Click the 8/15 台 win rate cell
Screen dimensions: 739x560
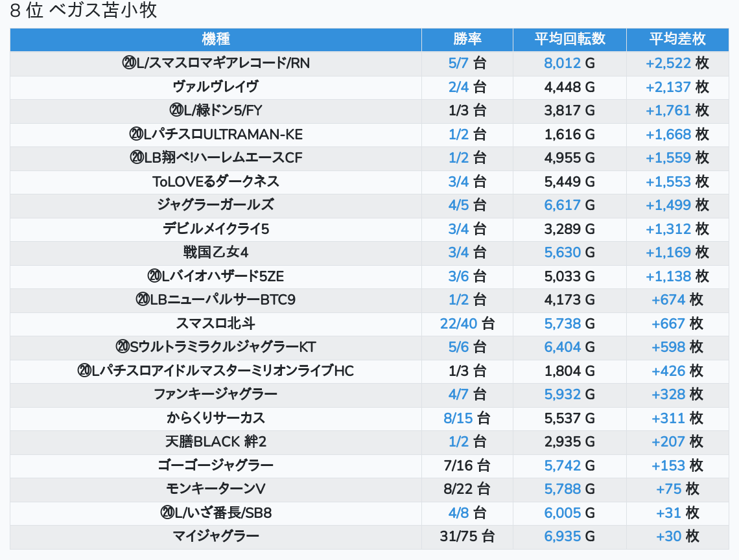click(x=467, y=419)
